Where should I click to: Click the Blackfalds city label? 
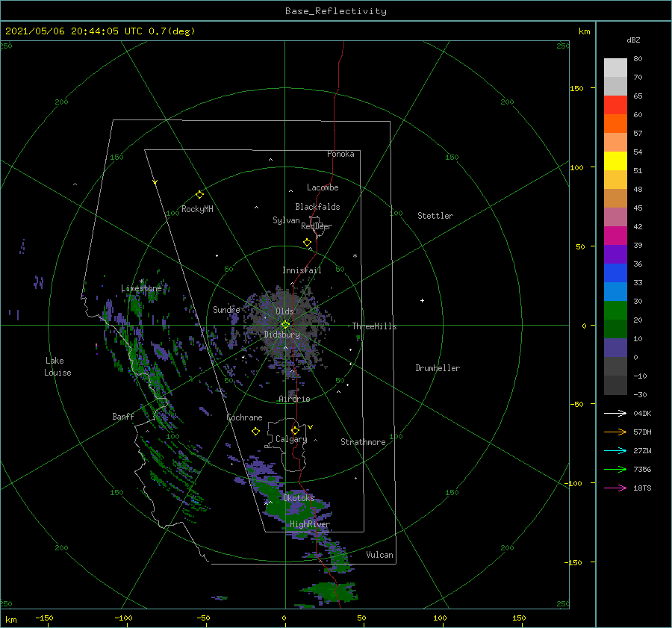point(317,207)
